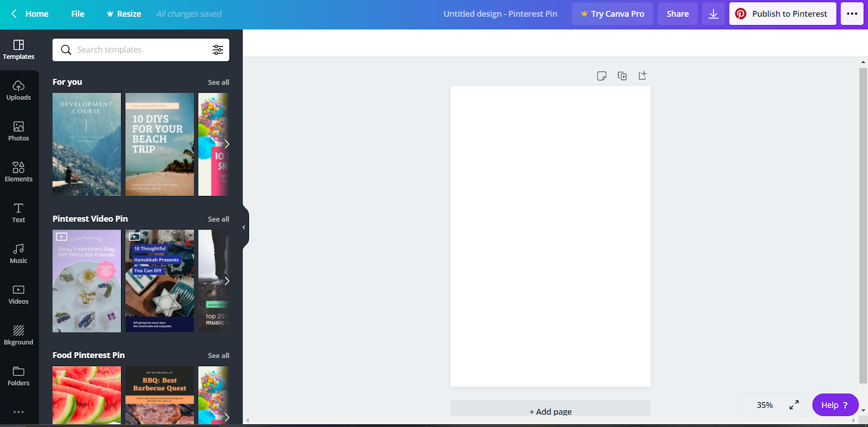This screenshot has width=868, height=427.
Task: Click Publish to Pinterest button
Action: (x=782, y=14)
